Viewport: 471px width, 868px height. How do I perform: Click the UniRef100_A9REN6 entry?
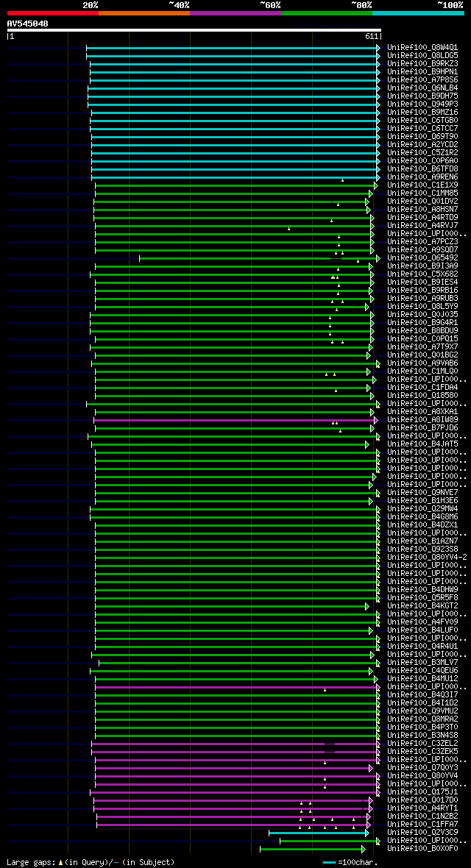tap(422, 177)
